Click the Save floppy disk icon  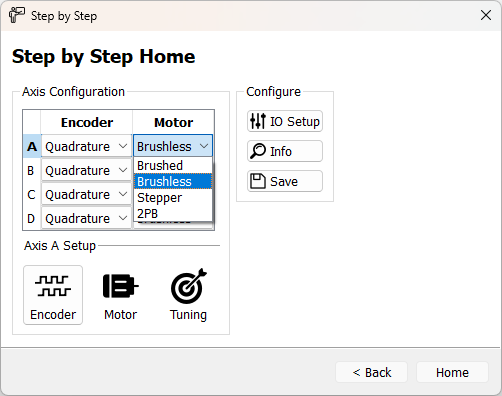(x=258, y=181)
